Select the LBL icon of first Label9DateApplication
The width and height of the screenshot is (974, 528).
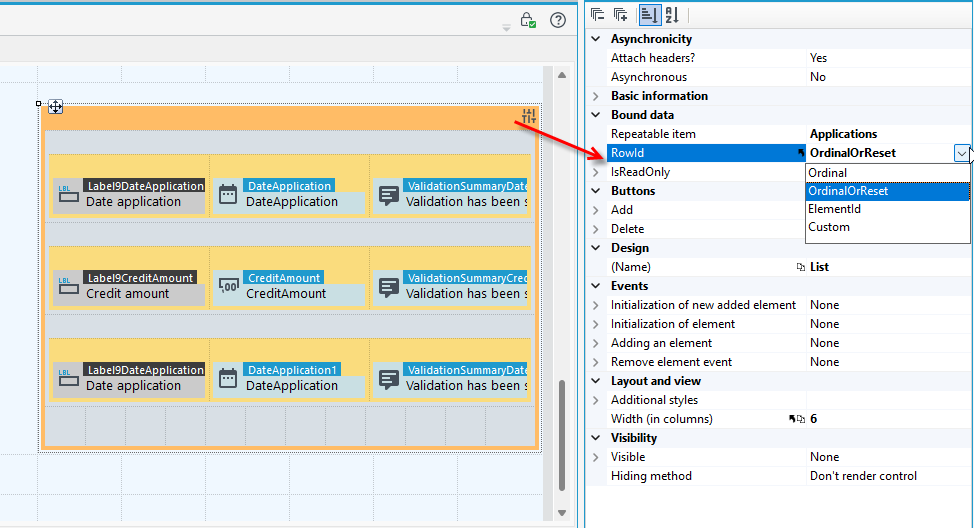click(68, 194)
